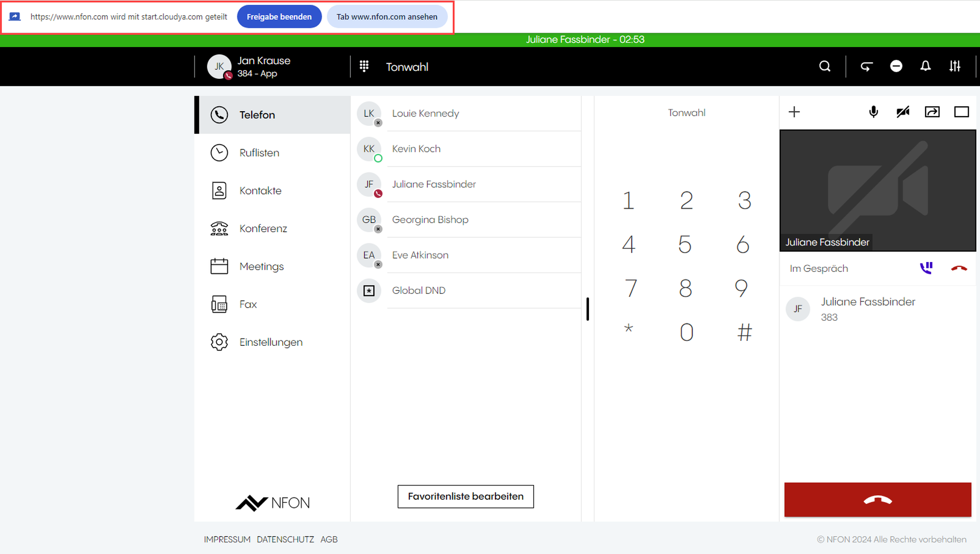
Task: Click the fullscreen rectangle icon
Action: [x=961, y=112]
